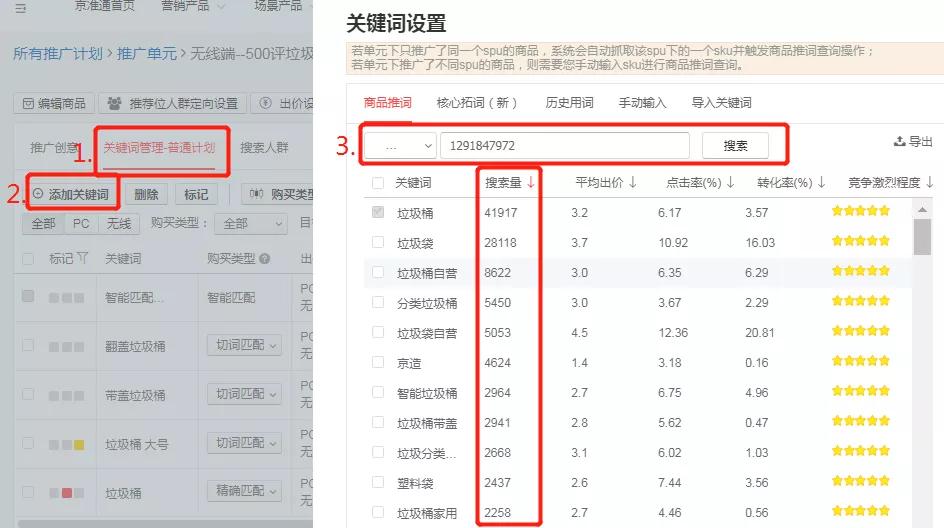Click the horizontal scrollbar at bottom of left table

click(166, 524)
